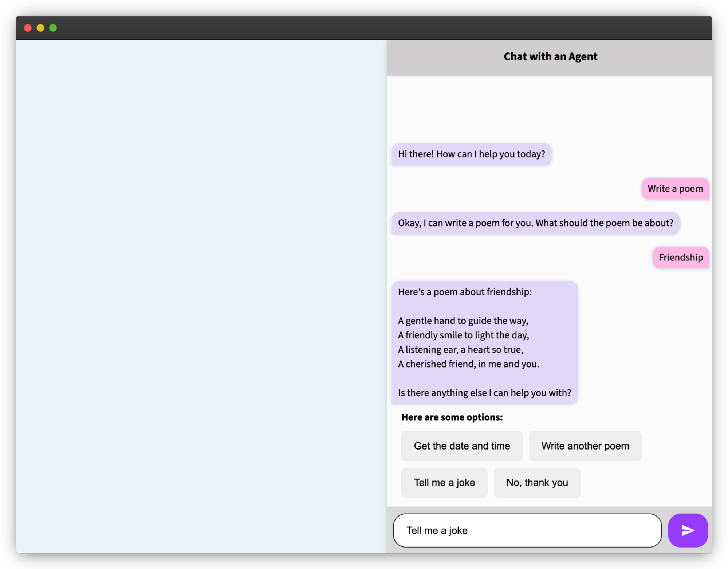Focus the message input field
Screen dimensions: 728x569
(x=527, y=530)
